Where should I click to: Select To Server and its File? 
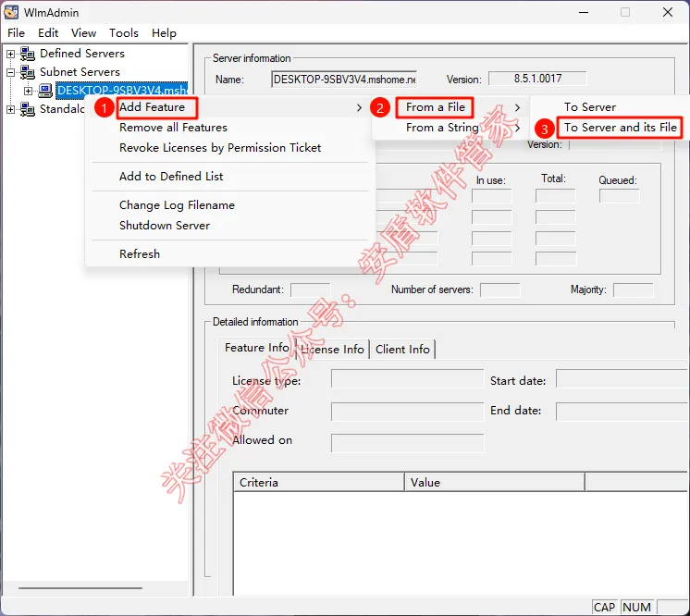(621, 128)
